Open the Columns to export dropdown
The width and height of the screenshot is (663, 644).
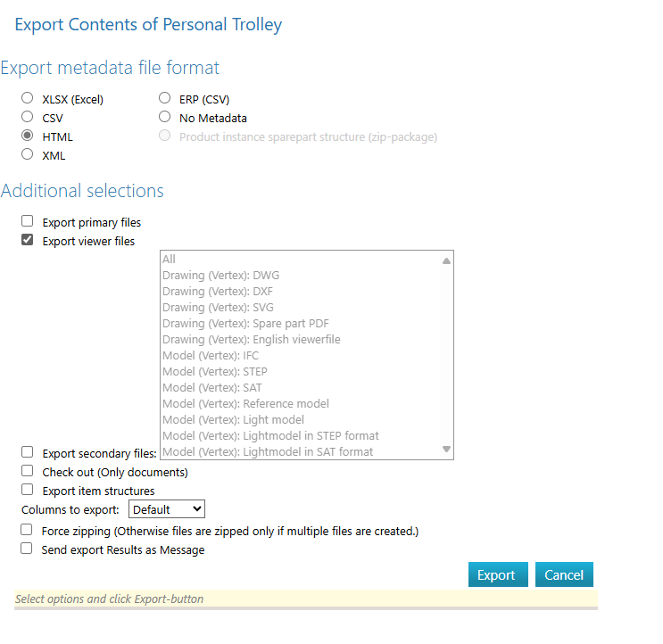[x=167, y=509]
